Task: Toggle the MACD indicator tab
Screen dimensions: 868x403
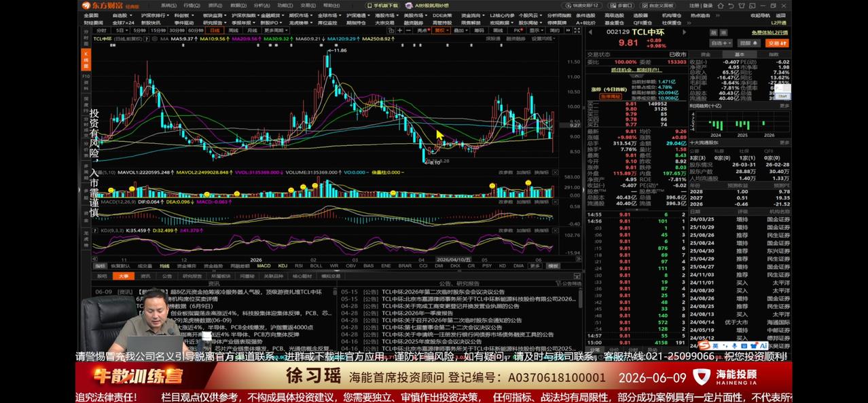Action: pyautogui.click(x=264, y=266)
